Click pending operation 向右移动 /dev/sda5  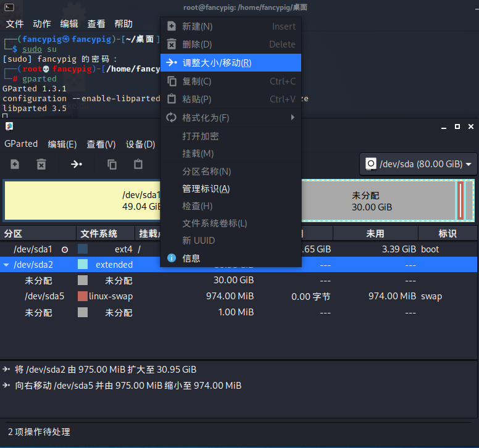click(x=128, y=386)
